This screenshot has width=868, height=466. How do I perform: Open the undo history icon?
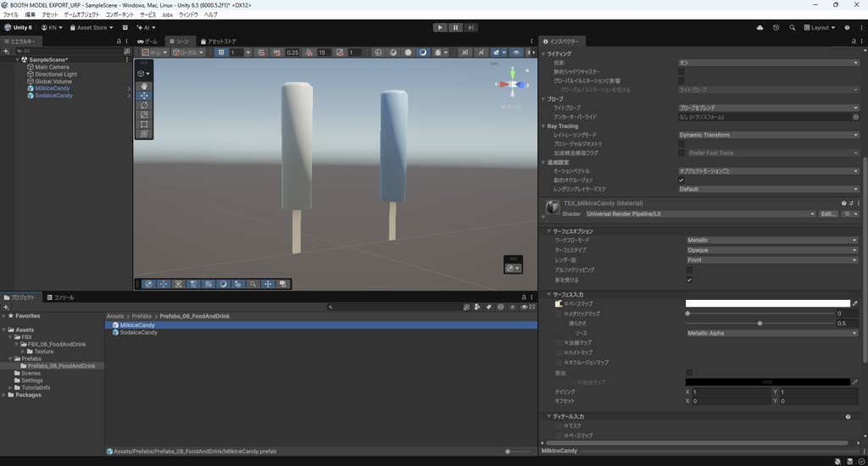point(776,28)
